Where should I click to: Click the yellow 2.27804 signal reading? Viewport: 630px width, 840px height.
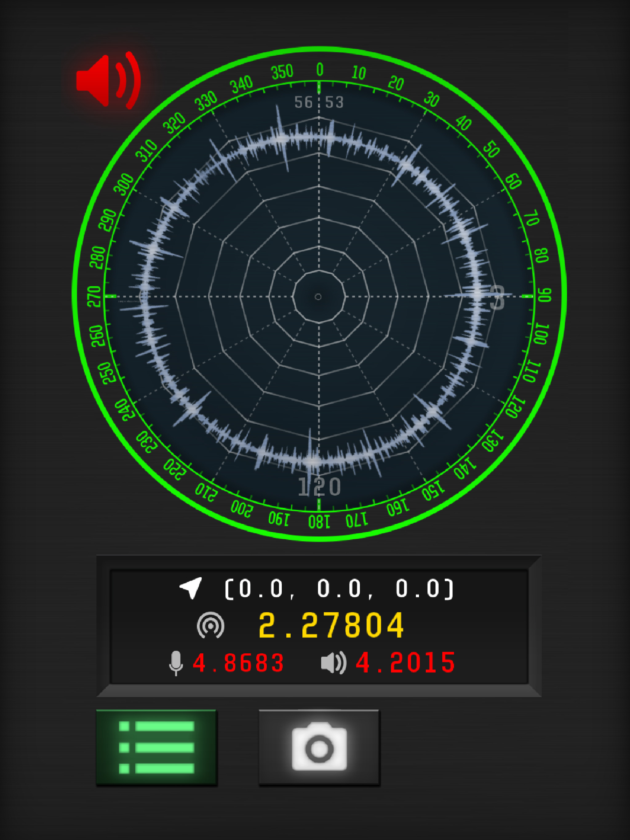click(x=331, y=625)
